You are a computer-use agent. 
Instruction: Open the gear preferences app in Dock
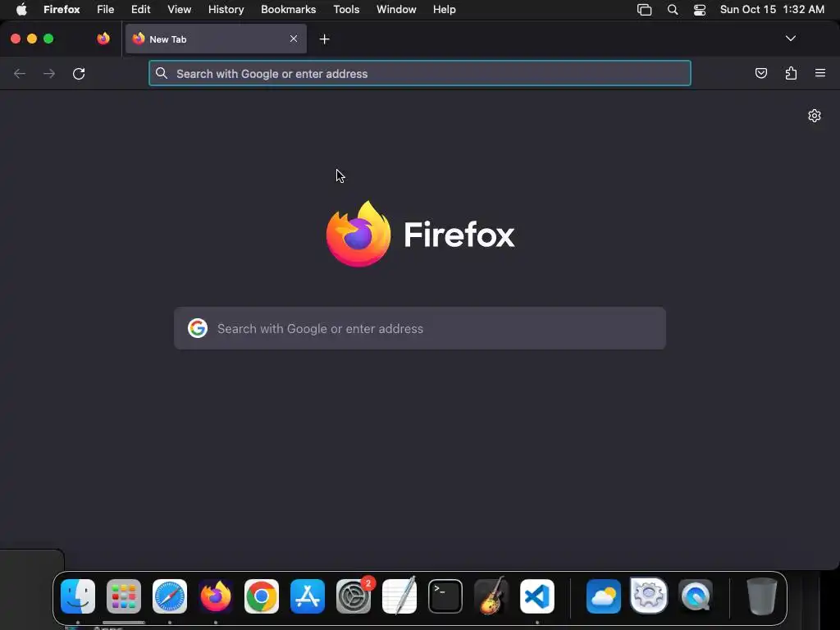click(649, 596)
